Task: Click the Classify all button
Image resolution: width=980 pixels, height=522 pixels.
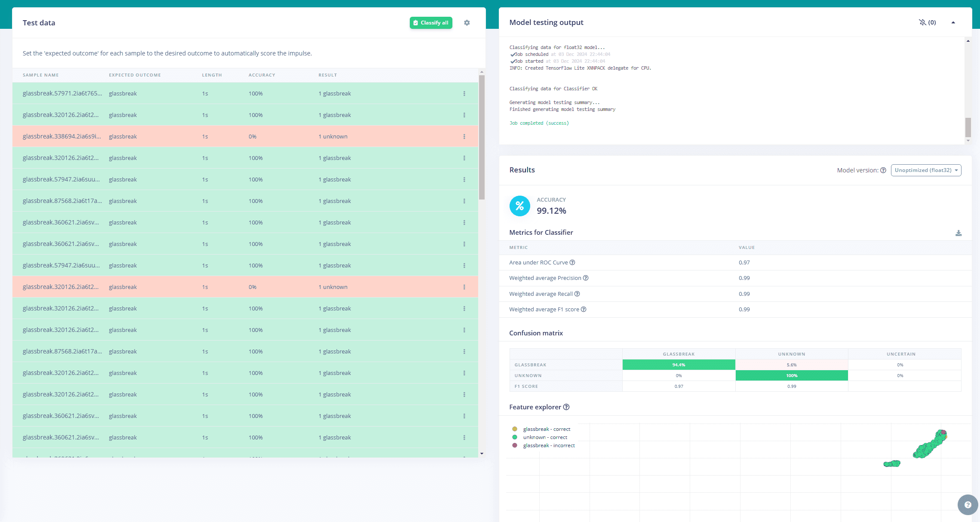Action: tap(430, 23)
